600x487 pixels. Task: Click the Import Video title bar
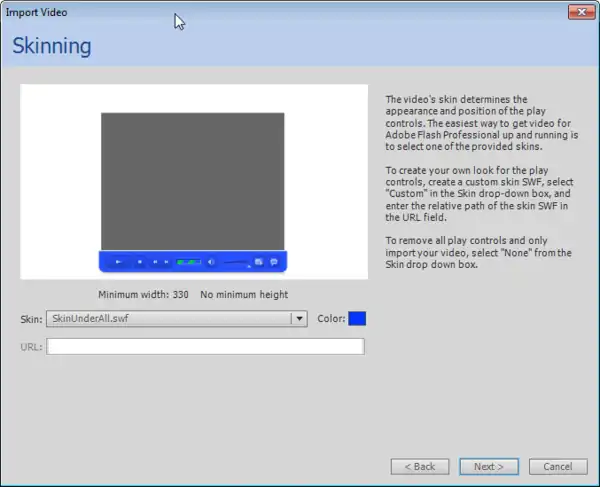tap(300, 12)
